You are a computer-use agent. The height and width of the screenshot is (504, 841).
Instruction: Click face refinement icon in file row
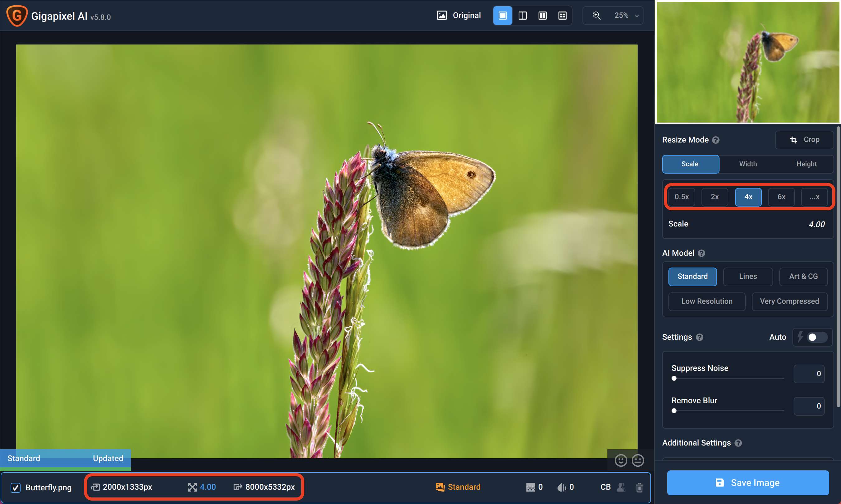[x=621, y=488]
